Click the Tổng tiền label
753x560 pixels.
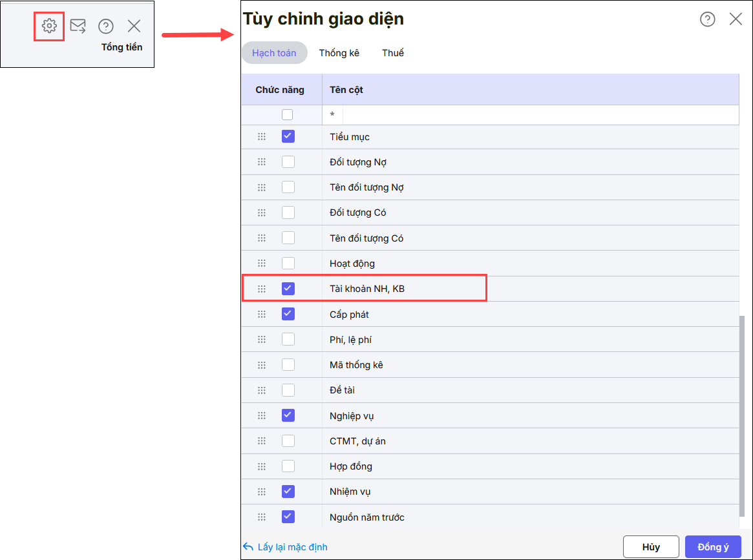click(x=122, y=47)
